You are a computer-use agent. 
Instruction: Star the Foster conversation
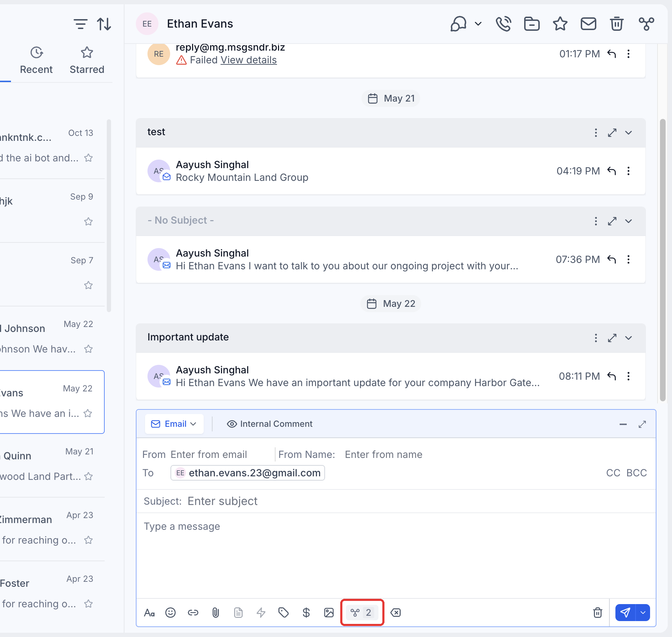click(88, 604)
